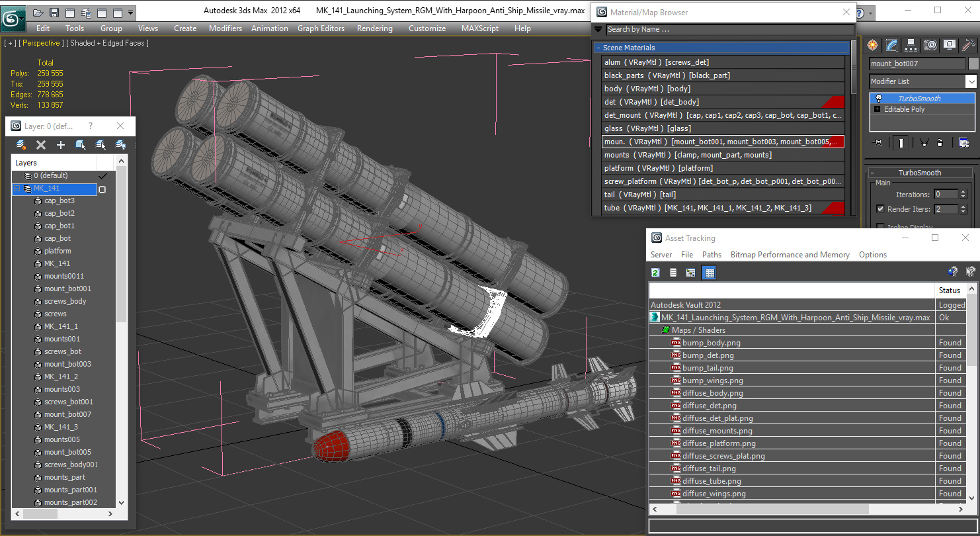Collapse the TurboSmooth rollout
The image size is (980, 536).
pyautogui.click(x=872, y=173)
